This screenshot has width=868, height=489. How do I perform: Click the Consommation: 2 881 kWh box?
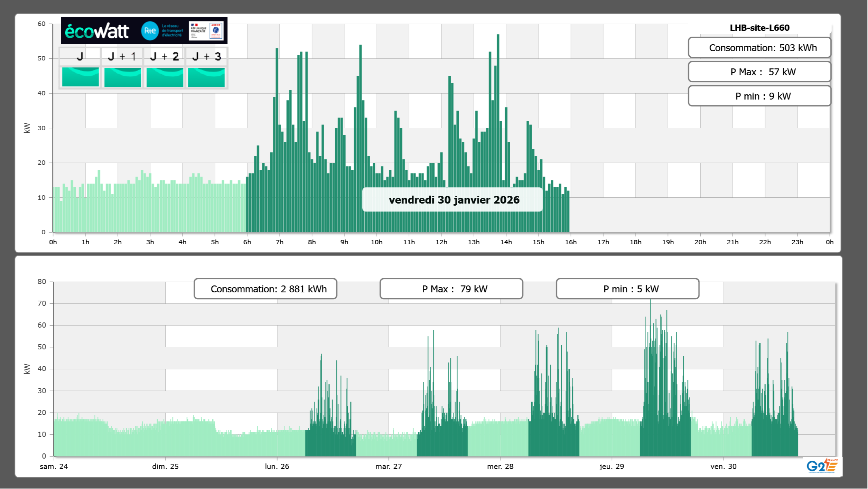click(x=265, y=289)
